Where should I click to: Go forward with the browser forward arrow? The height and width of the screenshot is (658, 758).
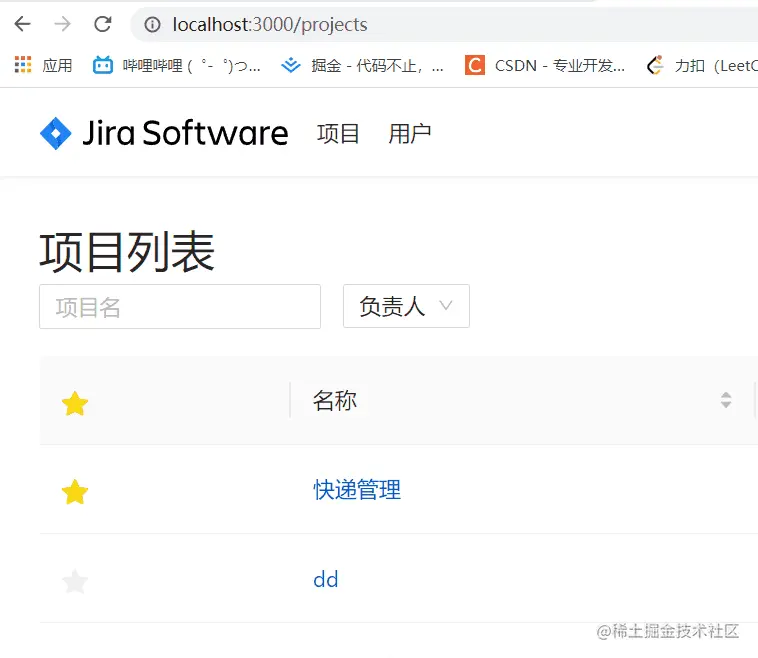click(x=62, y=24)
